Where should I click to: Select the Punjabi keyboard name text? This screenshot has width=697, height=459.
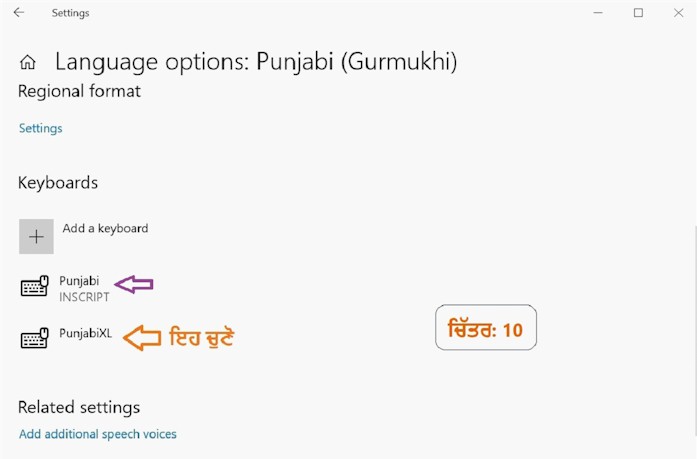point(79,281)
